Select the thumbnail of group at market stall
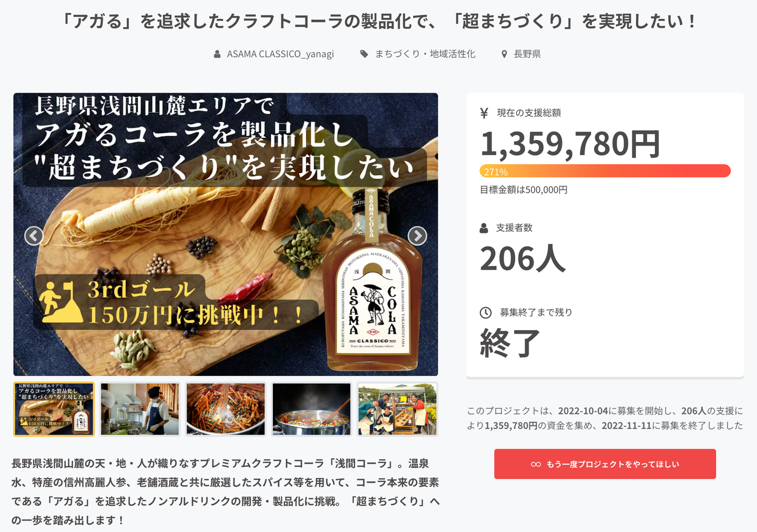 tap(397, 409)
